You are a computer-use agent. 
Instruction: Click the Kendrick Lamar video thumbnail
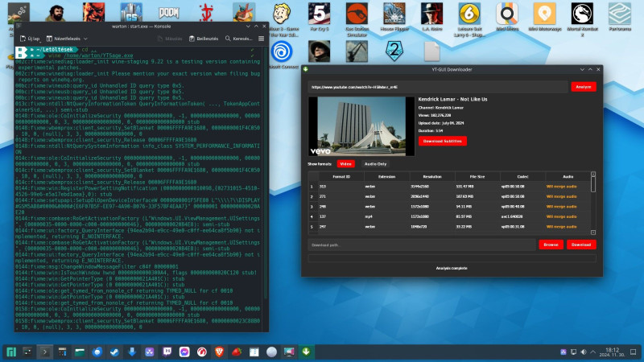point(361,126)
